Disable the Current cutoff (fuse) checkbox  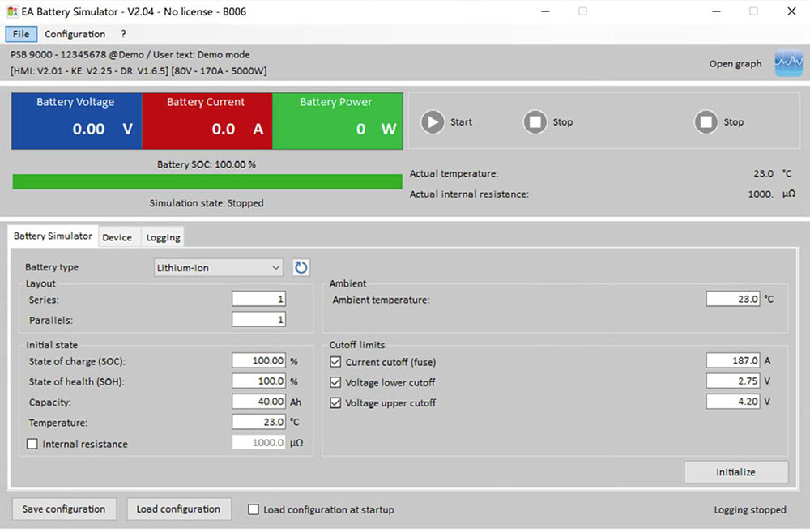click(336, 362)
